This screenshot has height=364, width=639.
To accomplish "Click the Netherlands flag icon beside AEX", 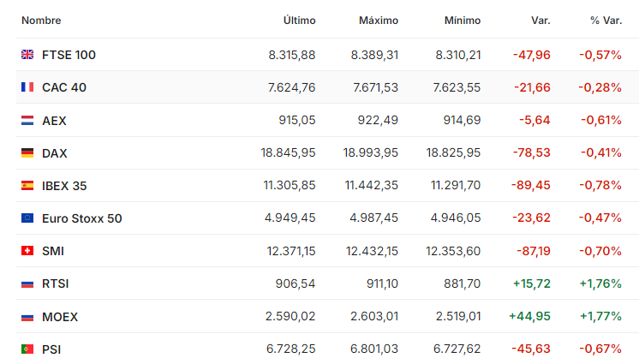I will pos(27,120).
